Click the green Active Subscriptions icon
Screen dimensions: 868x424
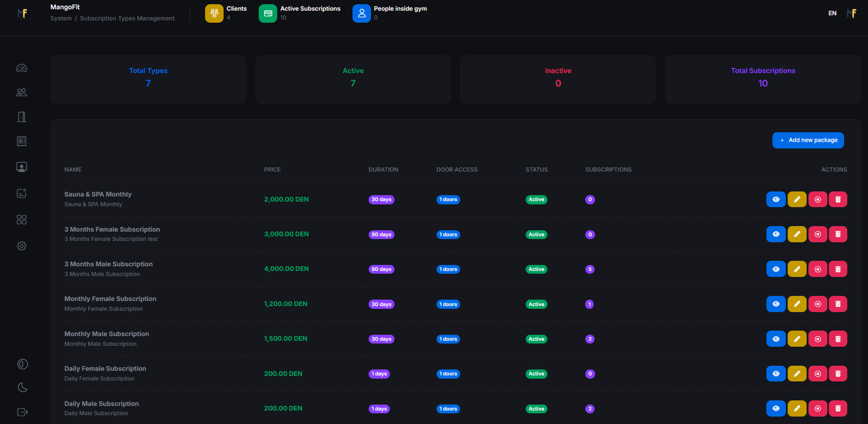click(268, 13)
